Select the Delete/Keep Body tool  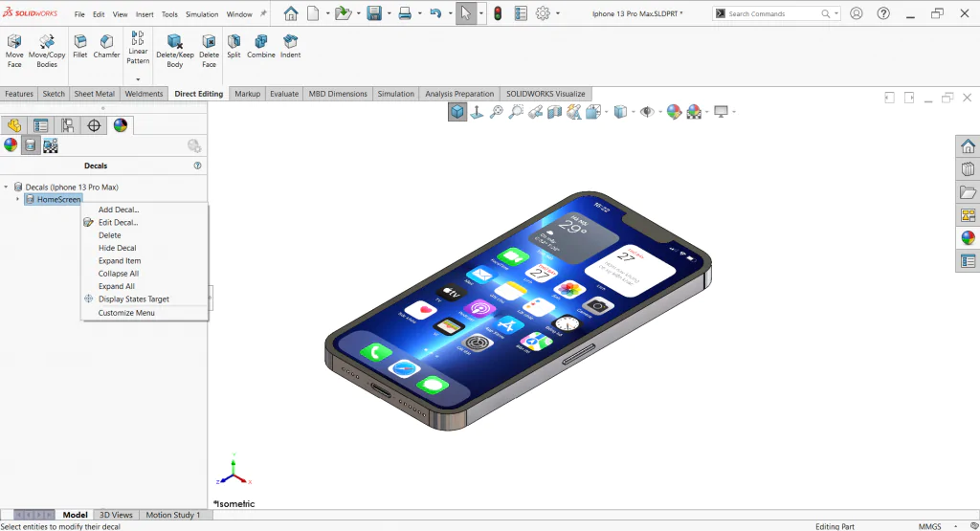pos(175,52)
